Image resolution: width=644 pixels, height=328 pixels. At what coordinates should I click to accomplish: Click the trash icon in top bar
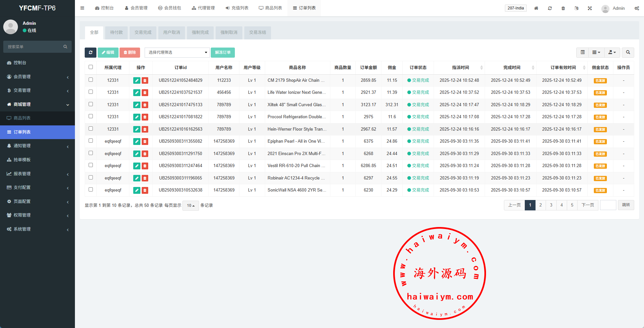(x=563, y=8)
